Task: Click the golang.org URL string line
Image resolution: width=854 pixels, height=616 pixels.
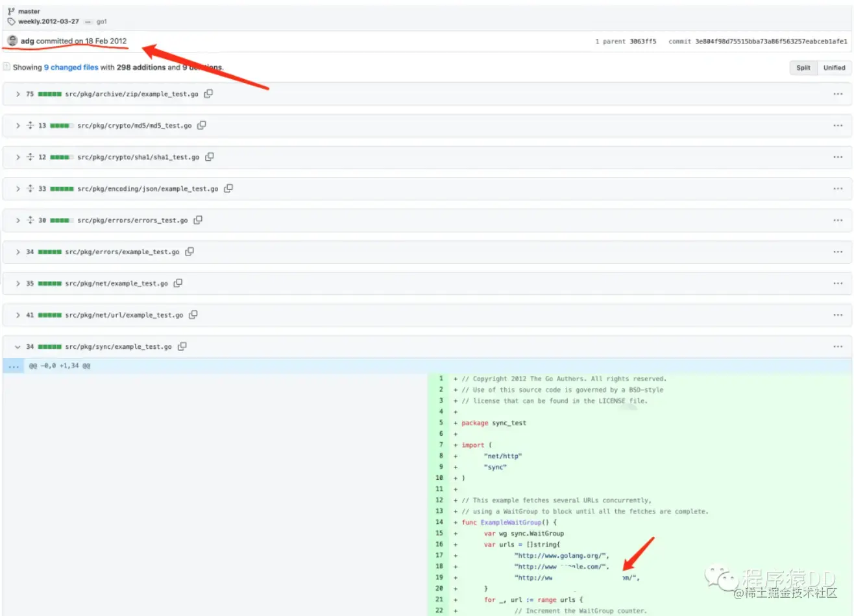Action: tap(562, 556)
